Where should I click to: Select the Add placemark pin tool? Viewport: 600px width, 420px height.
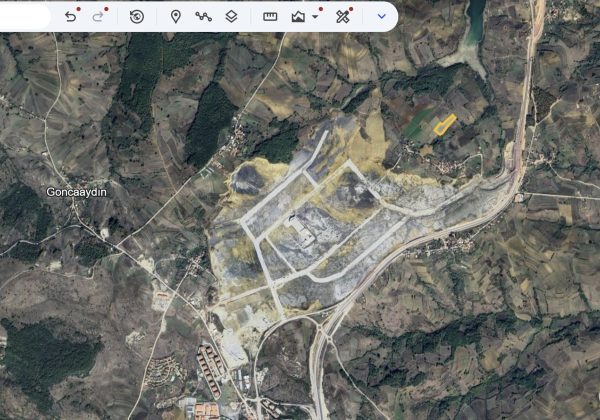coord(176,16)
